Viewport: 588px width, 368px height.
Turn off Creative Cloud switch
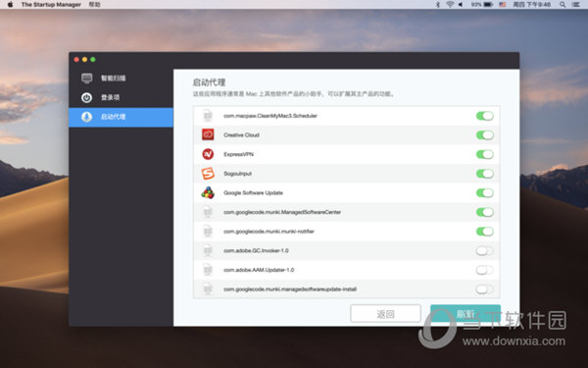(x=485, y=134)
